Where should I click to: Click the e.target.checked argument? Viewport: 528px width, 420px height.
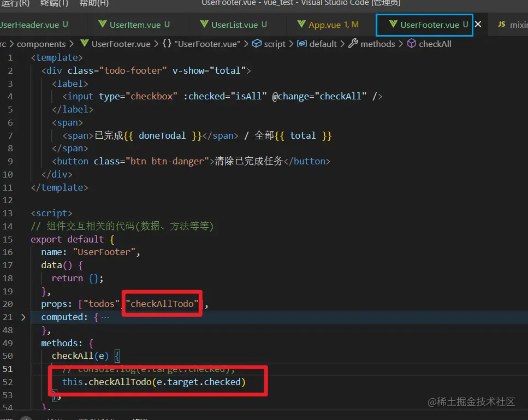tap(199, 382)
